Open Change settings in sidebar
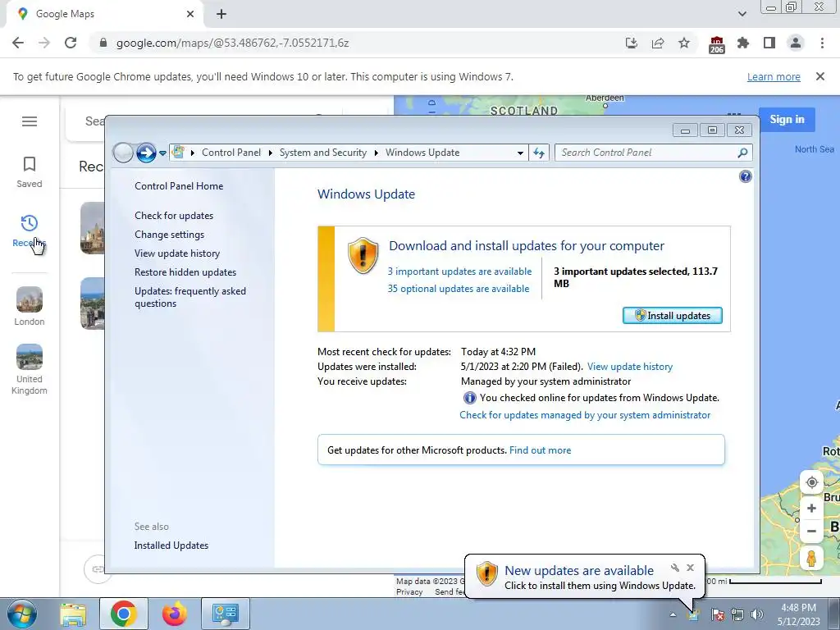This screenshot has width=840, height=630. [169, 235]
